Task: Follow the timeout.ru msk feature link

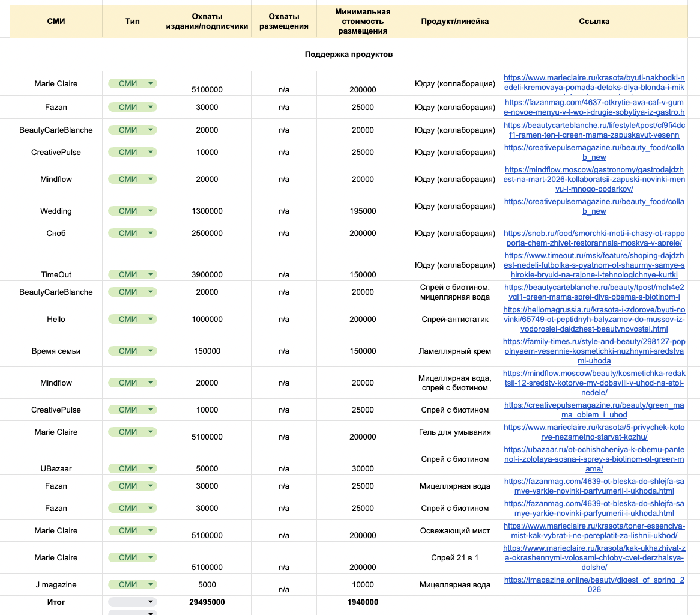Action: (x=594, y=265)
